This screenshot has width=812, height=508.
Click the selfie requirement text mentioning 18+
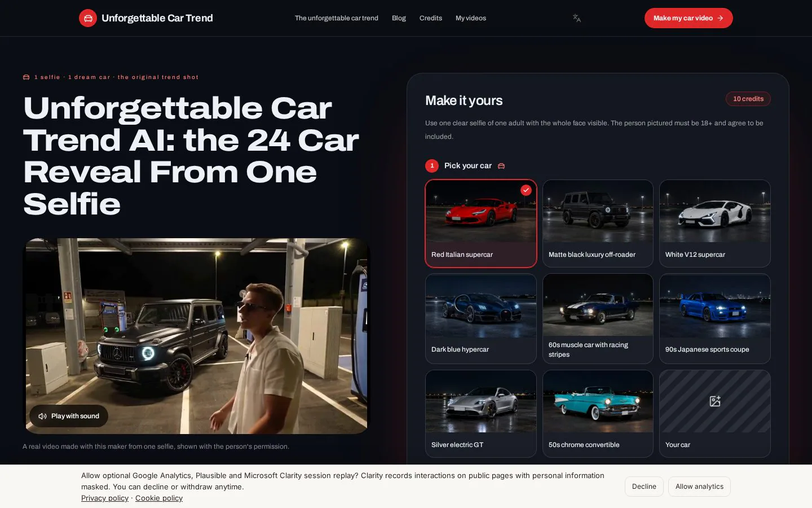(x=594, y=130)
